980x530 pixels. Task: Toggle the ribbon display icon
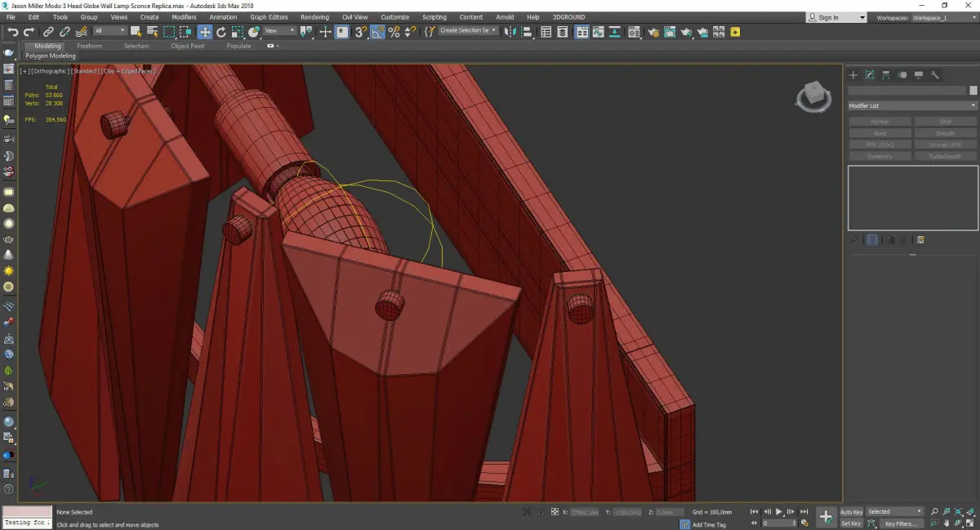pos(582,32)
